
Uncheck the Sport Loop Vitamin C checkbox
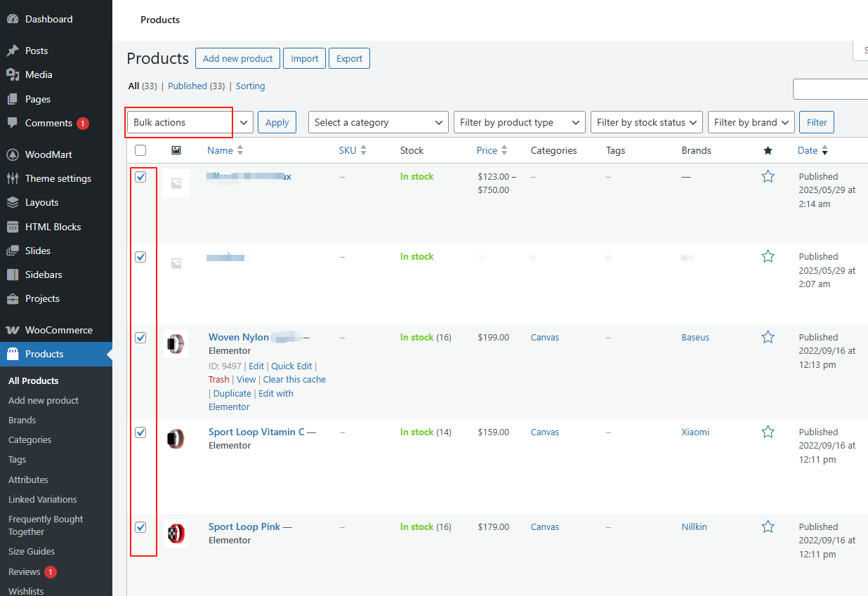140,432
